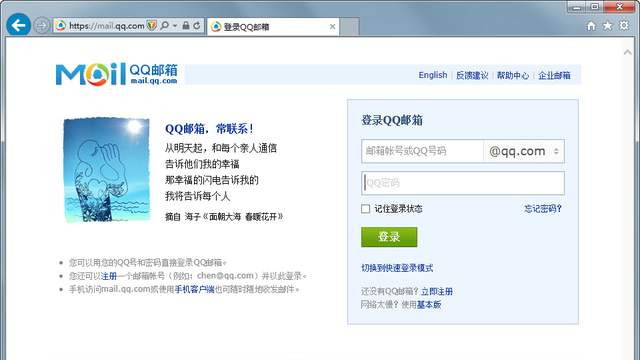Screen dimensions: 640x360
Task: Open 企业邮箱 enterprise mail link
Action: [x=554, y=76]
